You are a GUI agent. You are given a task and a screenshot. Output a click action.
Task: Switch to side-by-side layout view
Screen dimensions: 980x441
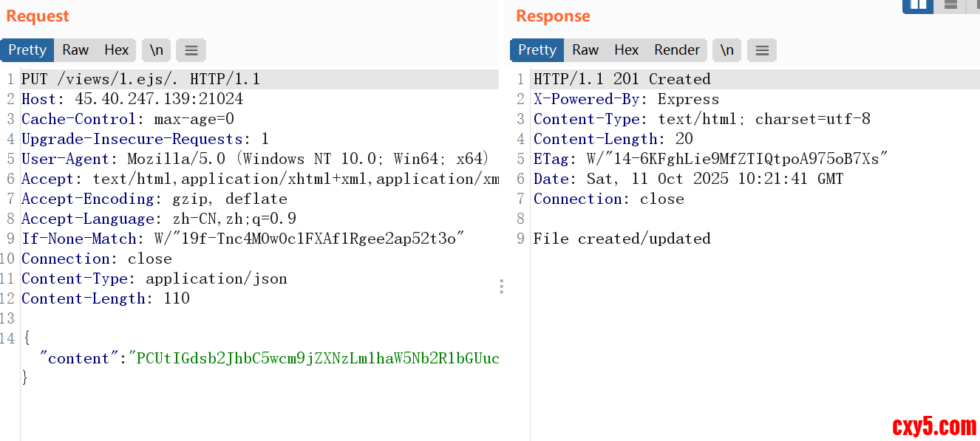[x=918, y=5]
